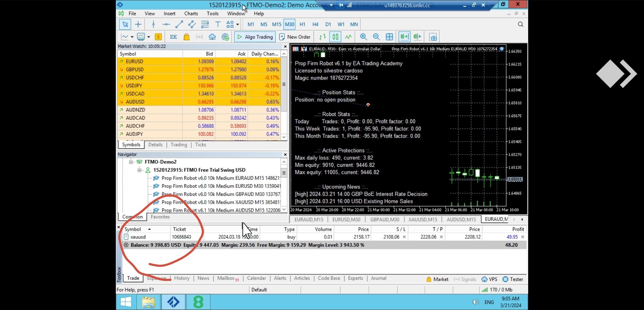Close the xauusd position with its X

click(523, 237)
